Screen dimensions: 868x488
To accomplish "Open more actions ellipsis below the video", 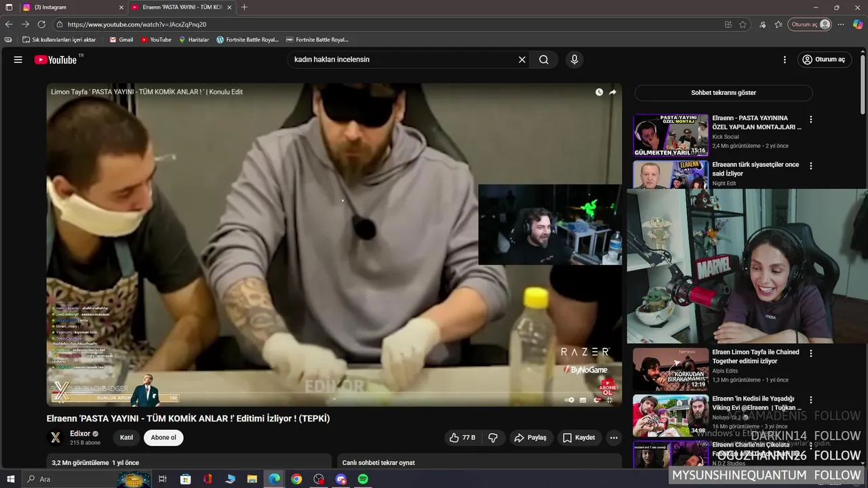I will pos(614,438).
